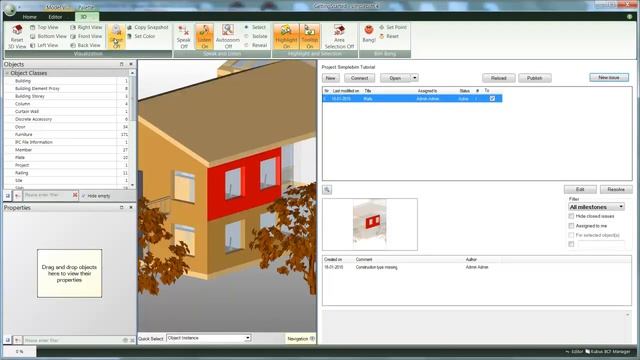
Task: Toggle the Autozoom Off button
Action: (228, 36)
